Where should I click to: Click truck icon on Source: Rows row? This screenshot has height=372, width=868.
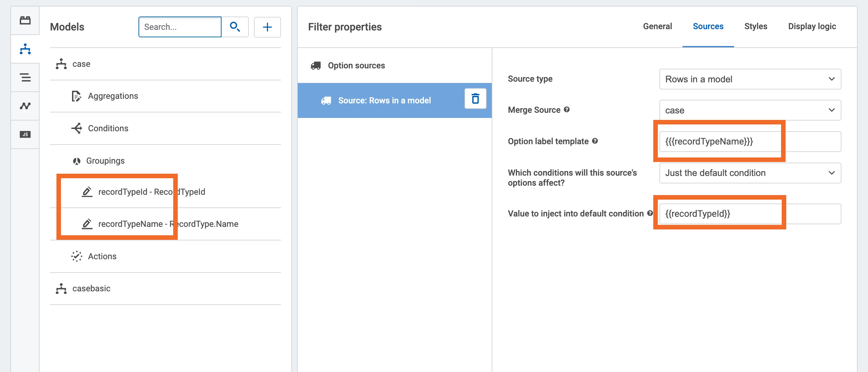(326, 101)
